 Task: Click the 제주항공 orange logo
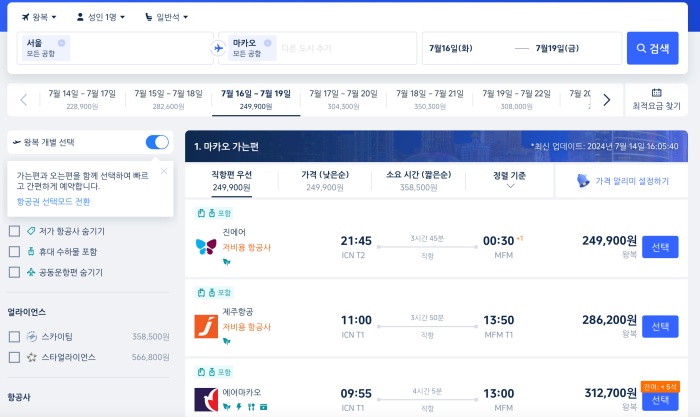point(206,326)
